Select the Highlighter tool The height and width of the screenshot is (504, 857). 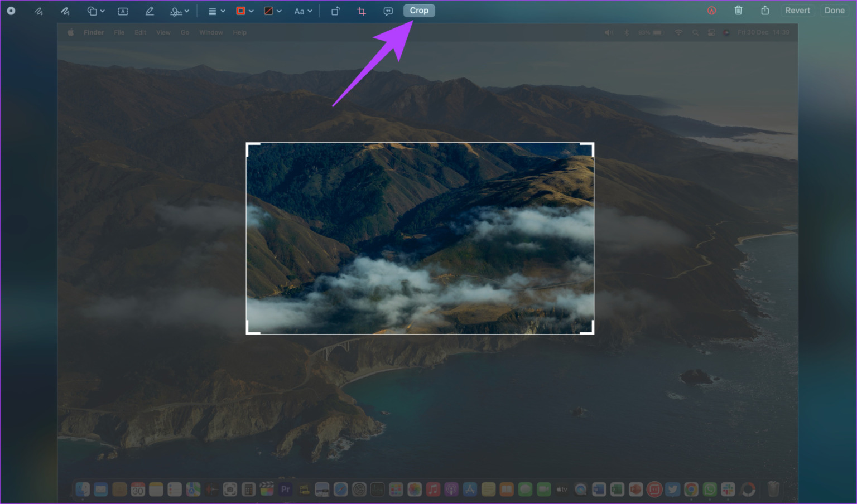point(150,10)
